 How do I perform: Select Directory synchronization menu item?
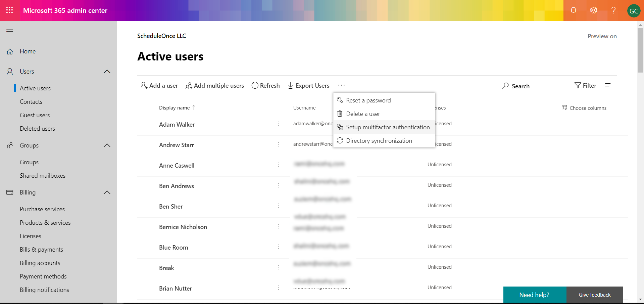(384, 141)
